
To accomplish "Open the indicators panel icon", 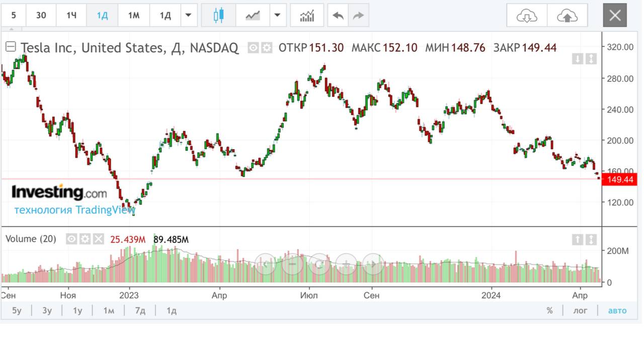I will 307,15.
